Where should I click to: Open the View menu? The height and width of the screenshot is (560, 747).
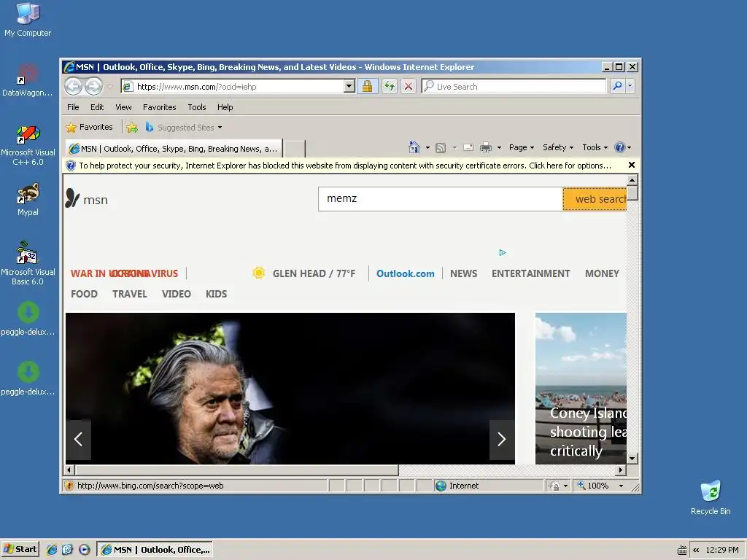[123, 107]
